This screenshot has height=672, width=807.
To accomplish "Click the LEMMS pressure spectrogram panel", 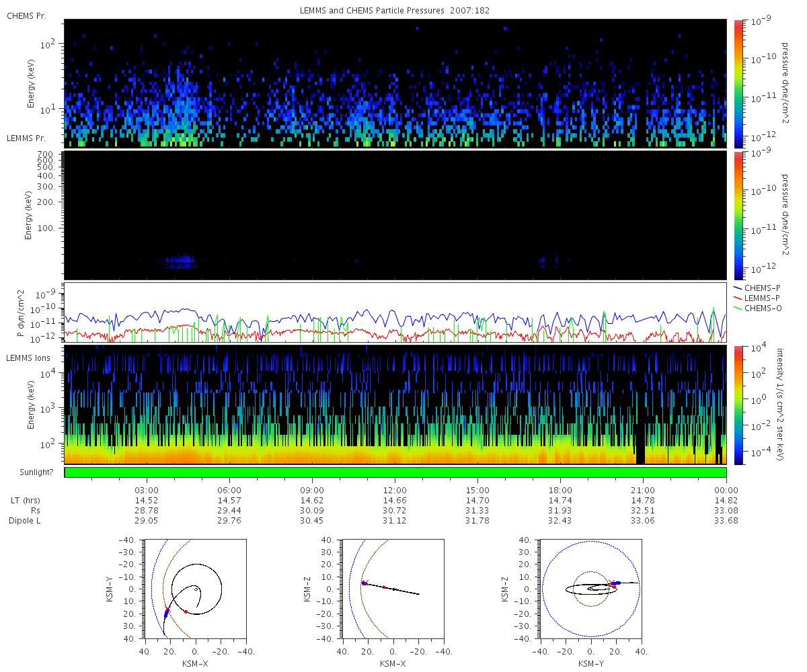I will (x=395, y=215).
